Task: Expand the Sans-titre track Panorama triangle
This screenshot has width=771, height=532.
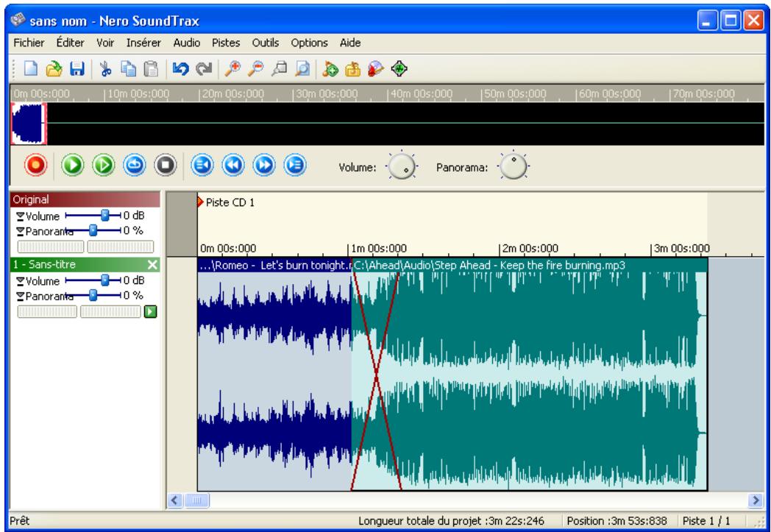Action: point(20,296)
